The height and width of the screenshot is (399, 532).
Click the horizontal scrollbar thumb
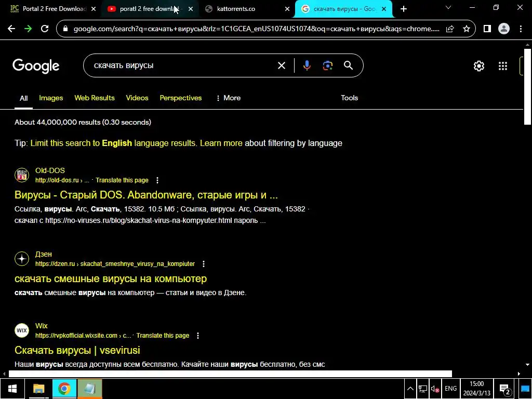pos(230,374)
